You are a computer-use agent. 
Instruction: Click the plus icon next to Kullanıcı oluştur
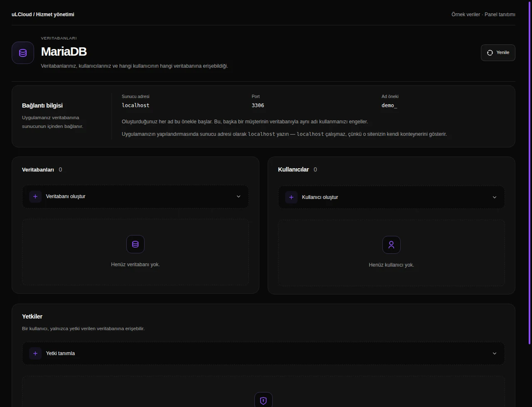tap(291, 197)
